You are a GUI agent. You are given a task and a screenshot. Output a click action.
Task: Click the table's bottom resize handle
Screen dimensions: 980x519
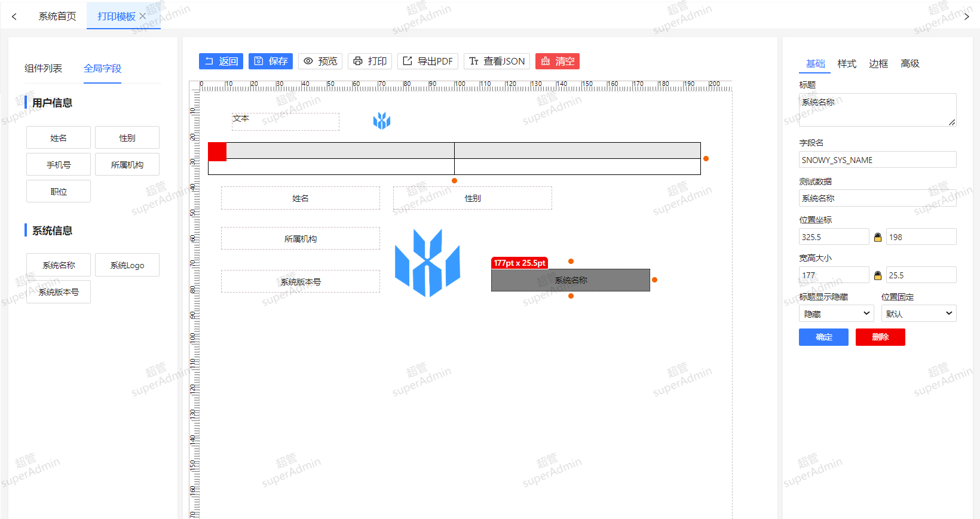tap(454, 180)
